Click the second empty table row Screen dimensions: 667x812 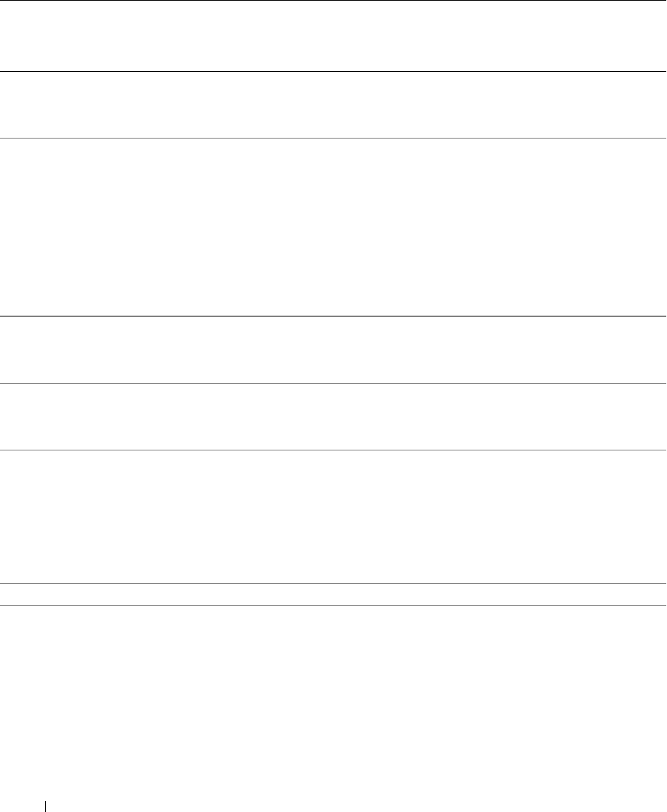pyautogui.click(x=333, y=104)
